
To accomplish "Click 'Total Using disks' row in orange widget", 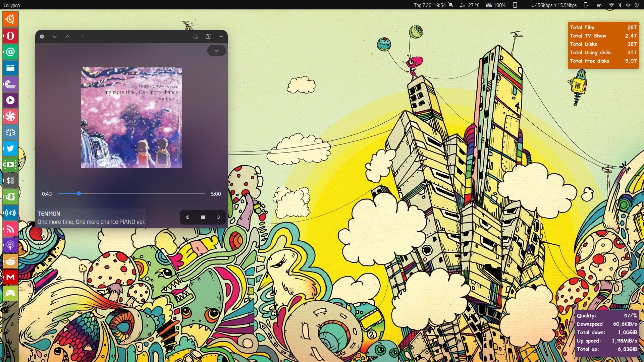I will 603,53.
